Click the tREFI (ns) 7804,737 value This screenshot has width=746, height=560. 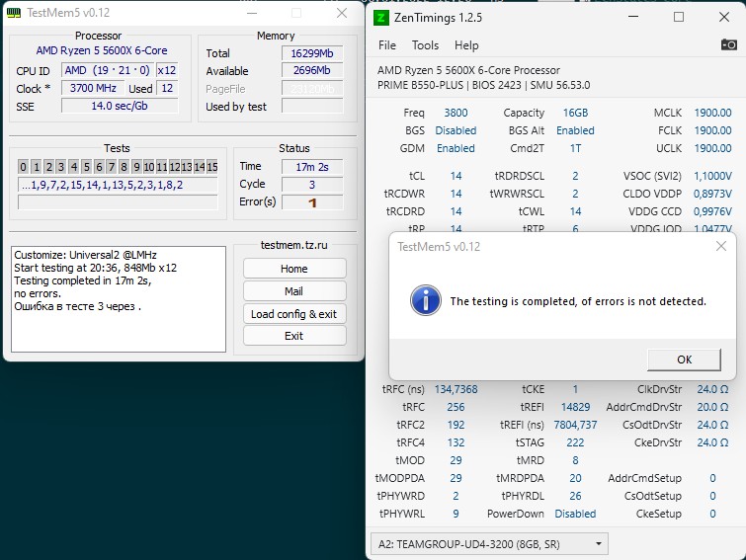575,425
